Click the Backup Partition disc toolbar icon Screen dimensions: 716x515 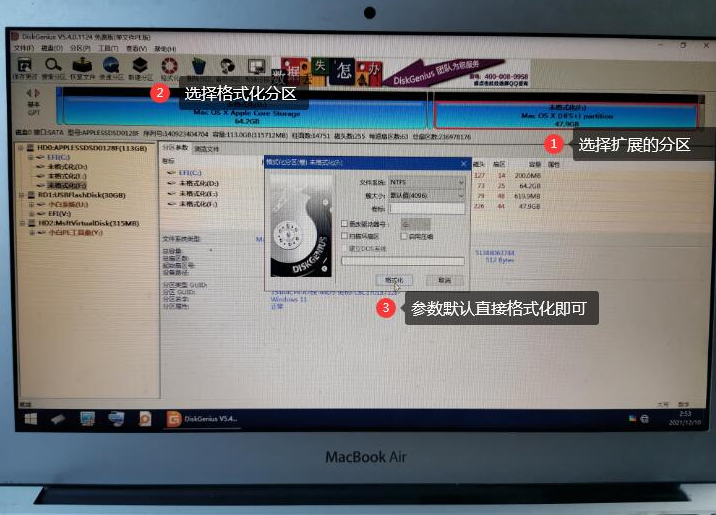point(227,66)
